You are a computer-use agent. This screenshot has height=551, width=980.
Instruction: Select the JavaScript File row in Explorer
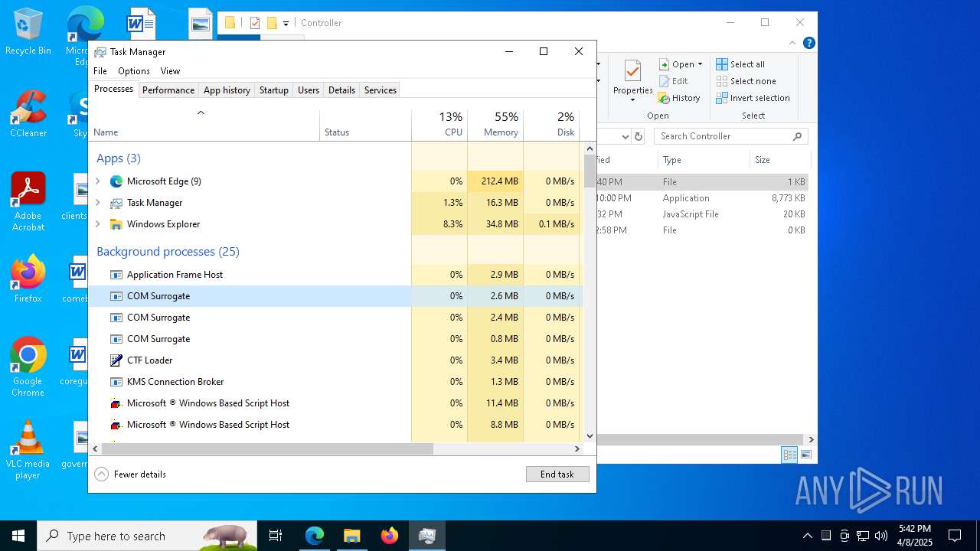click(x=702, y=214)
